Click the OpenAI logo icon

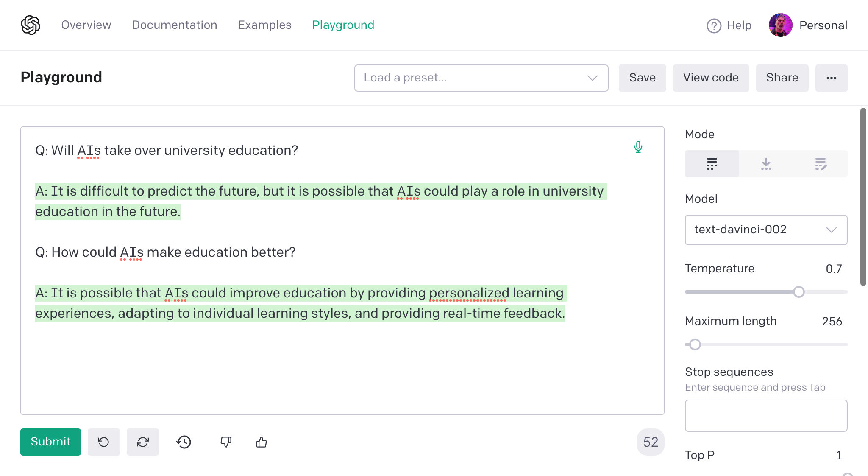[x=31, y=25]
